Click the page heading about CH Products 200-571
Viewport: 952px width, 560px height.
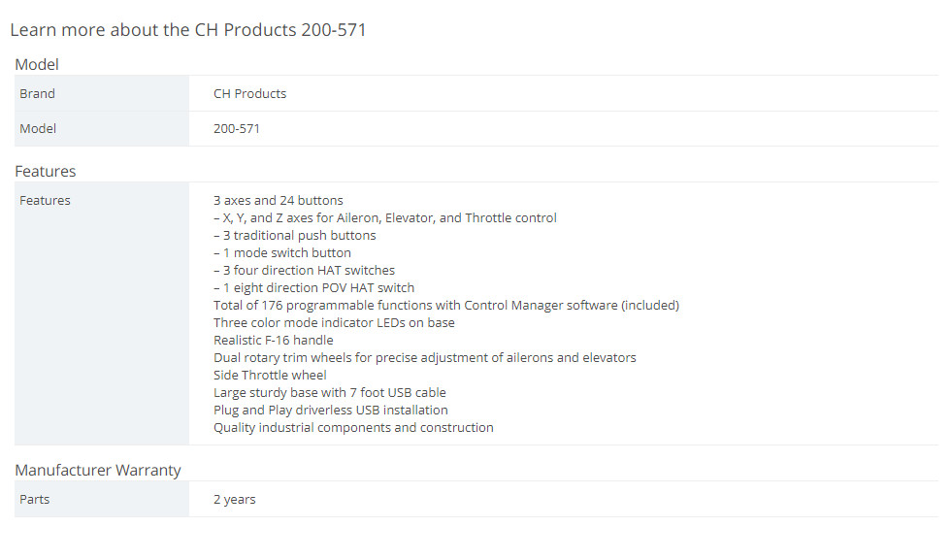188,30
